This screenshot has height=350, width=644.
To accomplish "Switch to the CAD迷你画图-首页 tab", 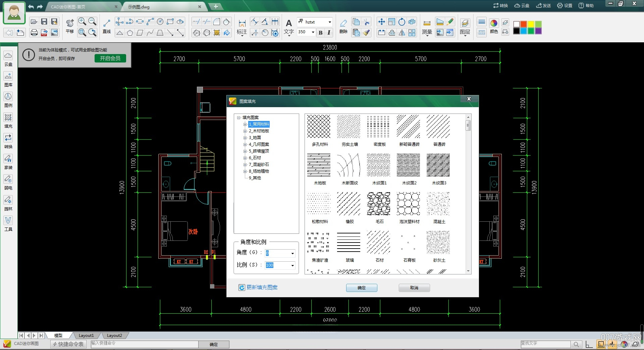I will (84, 7).
